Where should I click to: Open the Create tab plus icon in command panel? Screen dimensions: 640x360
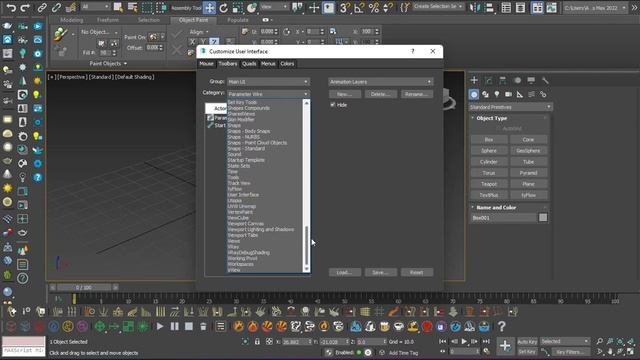click(x=474, y=80)
